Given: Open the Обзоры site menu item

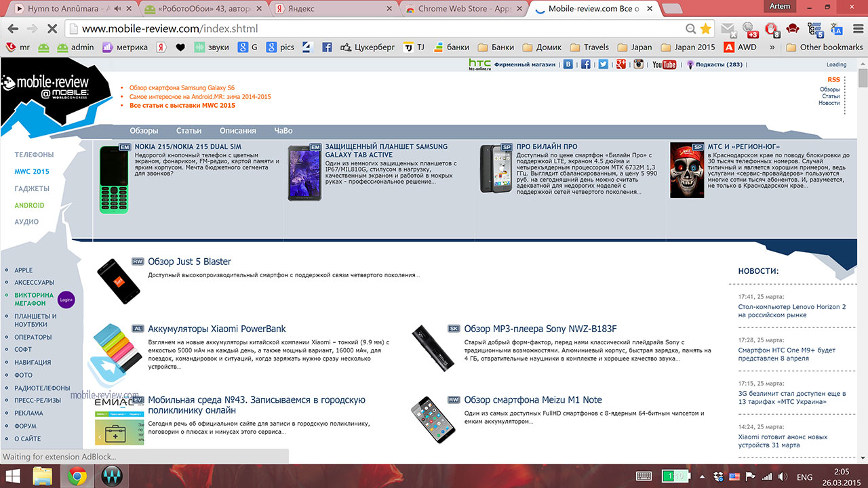Looking at the screenshot, I should coord(144,131).
